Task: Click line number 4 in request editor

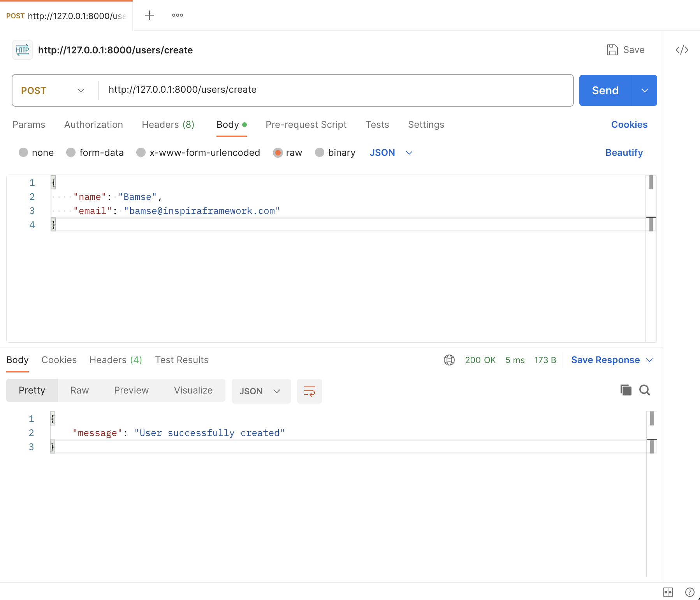Action: pos(32,225)
